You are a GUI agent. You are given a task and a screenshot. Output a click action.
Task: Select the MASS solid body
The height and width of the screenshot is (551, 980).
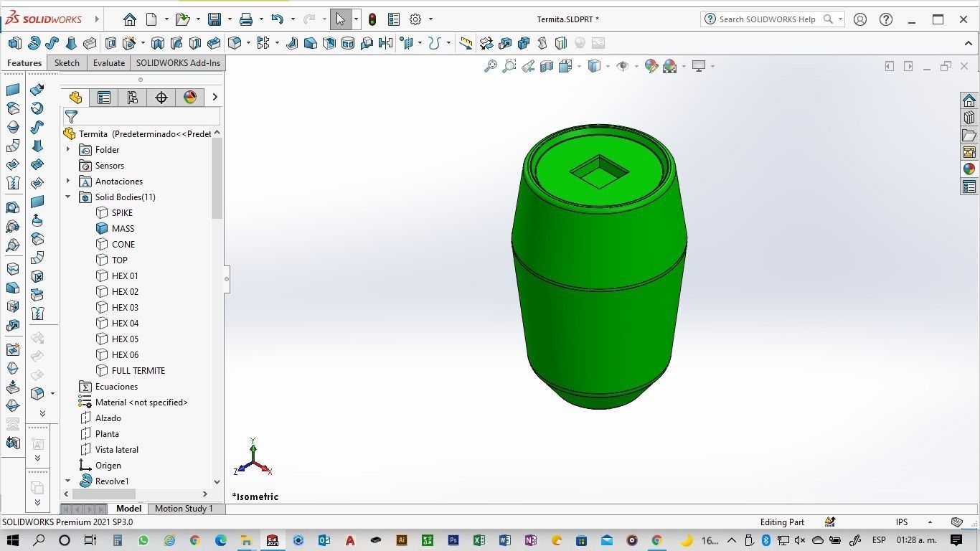123,229
